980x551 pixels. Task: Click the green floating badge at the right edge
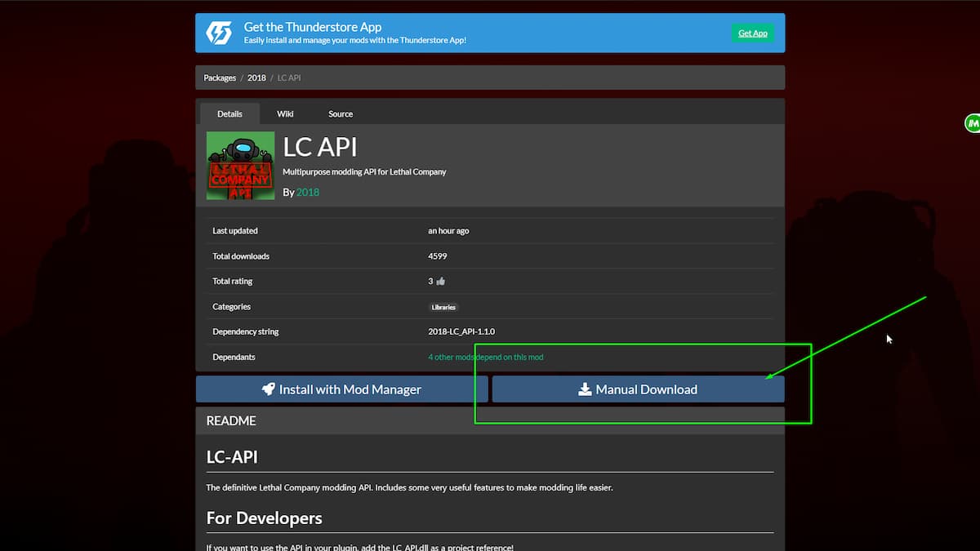[972, 123]
